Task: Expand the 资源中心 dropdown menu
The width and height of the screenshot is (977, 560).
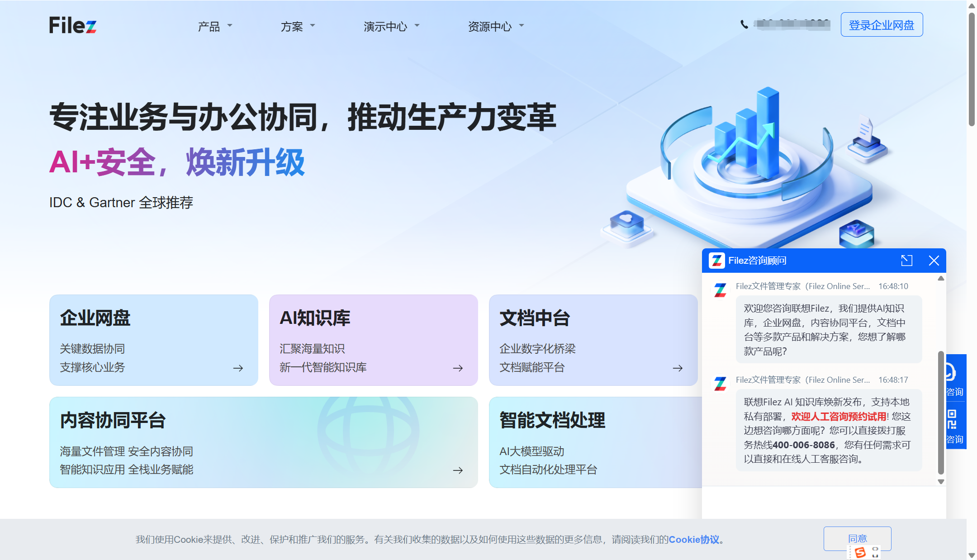Action: (x=494, y=26)
